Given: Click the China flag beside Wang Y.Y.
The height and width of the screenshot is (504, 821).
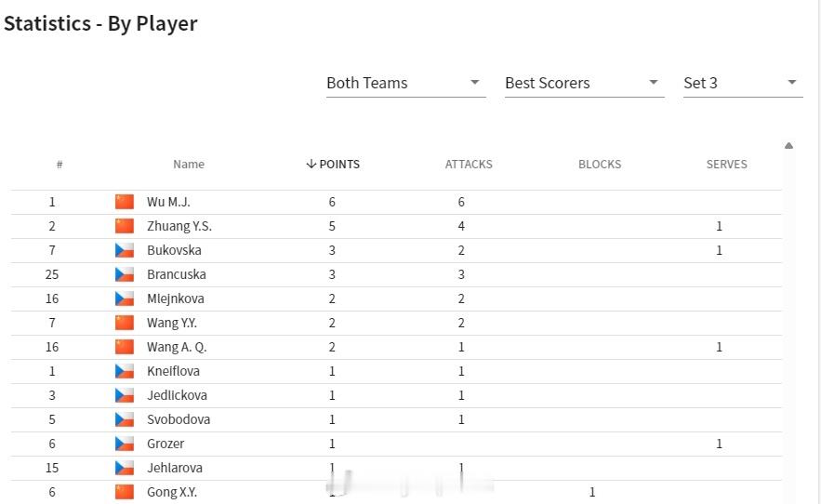Looking at the screenshot, I should point(125,323).
